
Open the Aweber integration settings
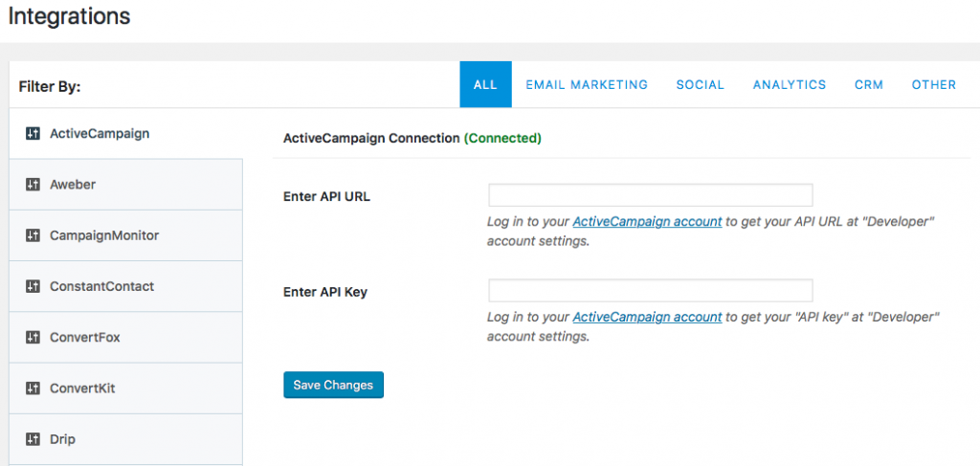[x=125, y=185]
